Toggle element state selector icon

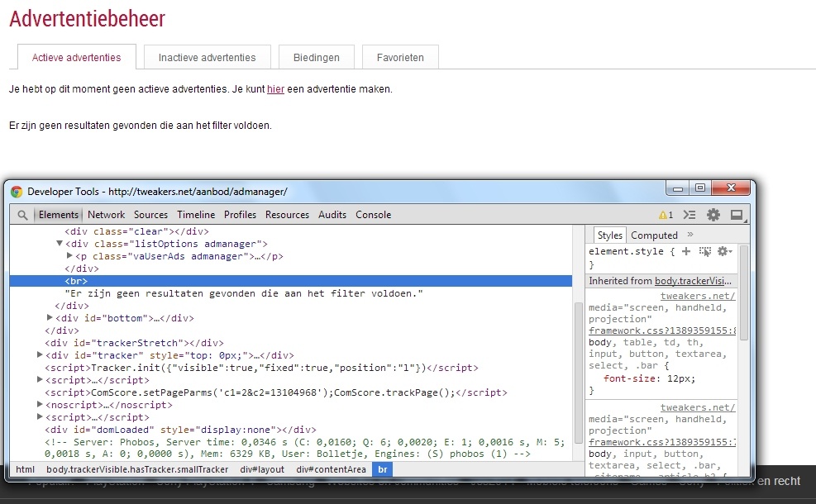point(705,251)
